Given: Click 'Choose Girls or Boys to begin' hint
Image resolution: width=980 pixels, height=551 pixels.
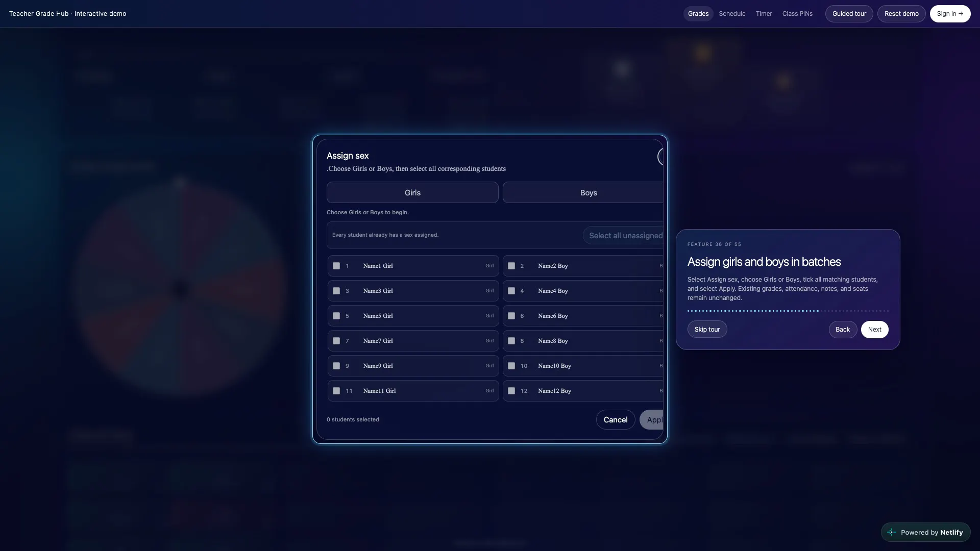Looking at the screenshot, I should point(367,212).
